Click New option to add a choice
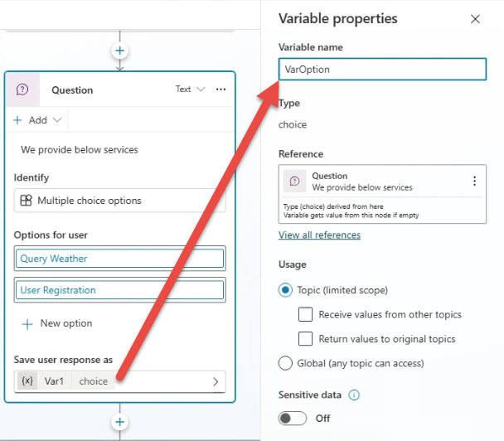 pyautogui.click(x=66, y=323)
